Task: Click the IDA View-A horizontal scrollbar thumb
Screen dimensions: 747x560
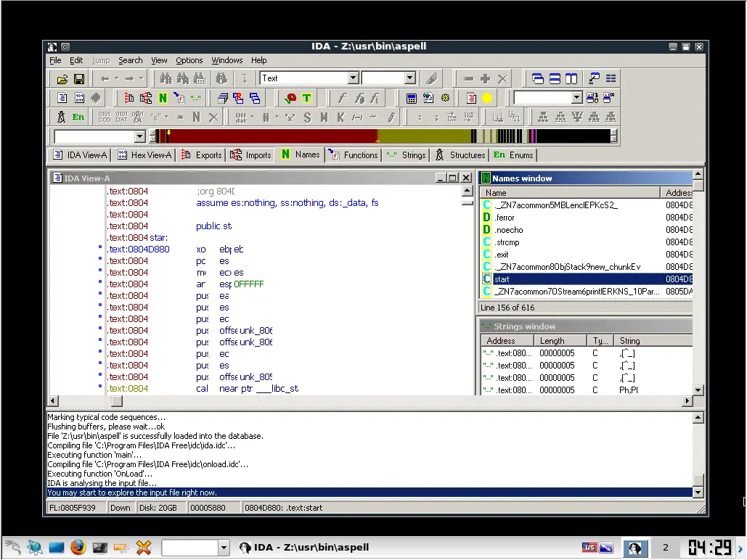Action: click(x=117, y=401)
